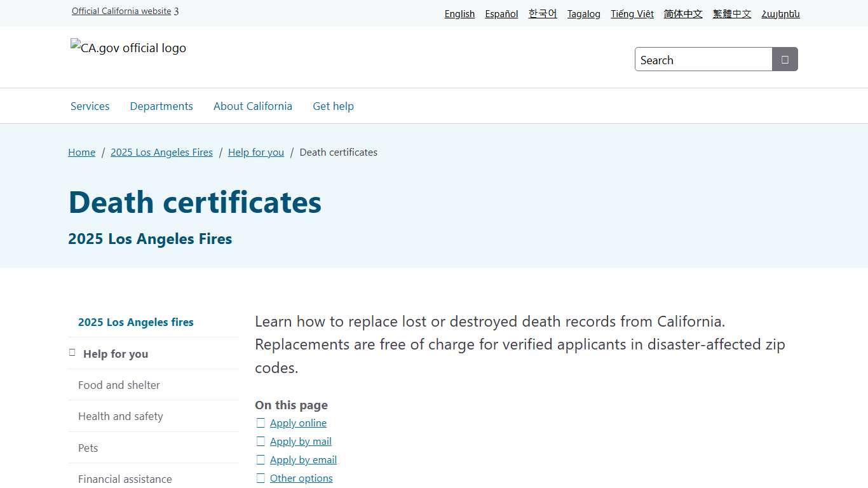
Task: Open the Services menu
Action: coord(90,106)
